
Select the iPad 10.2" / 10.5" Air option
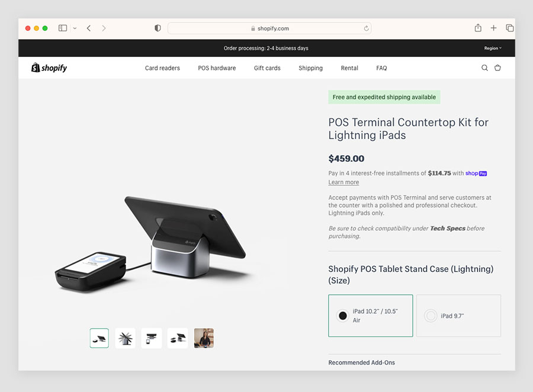click(x=371, y=316)
